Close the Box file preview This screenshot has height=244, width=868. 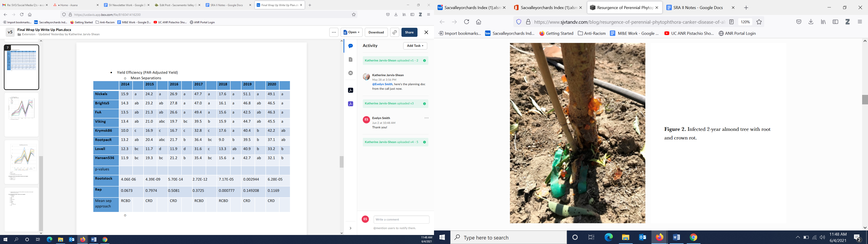pyautogui.click(x=426, y=32)
